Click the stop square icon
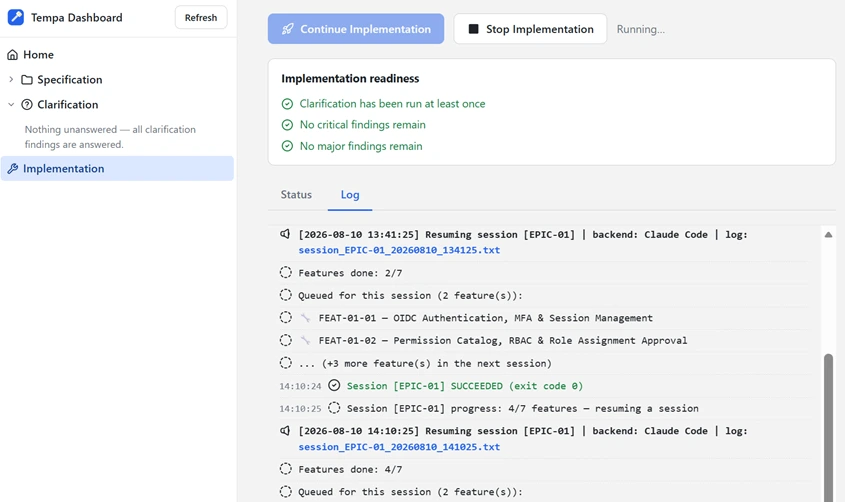The height and width of the screenshot is (502, 845). pos(473,29)
